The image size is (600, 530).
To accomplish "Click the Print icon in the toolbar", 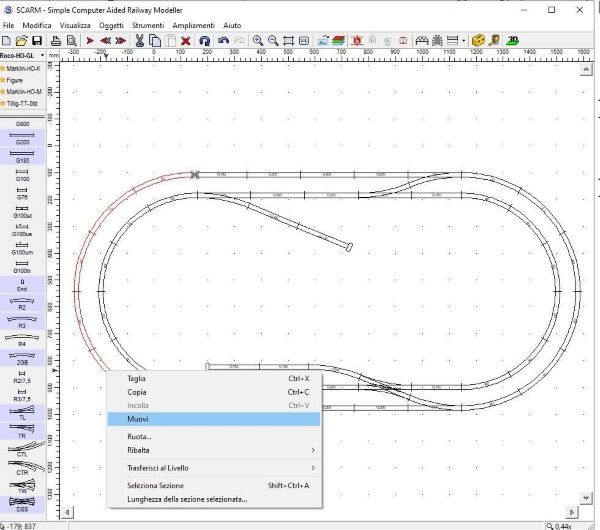I will pos(57,41).
